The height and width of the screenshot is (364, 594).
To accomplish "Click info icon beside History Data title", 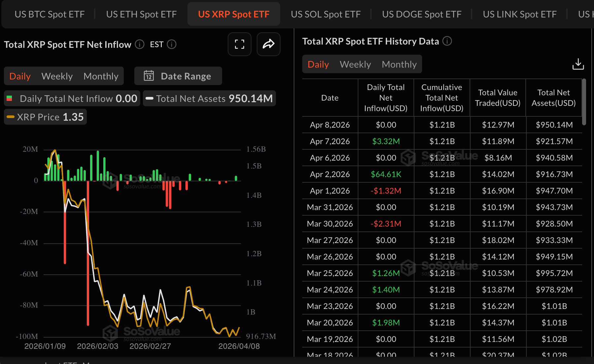I will click(x=447, y=41).
